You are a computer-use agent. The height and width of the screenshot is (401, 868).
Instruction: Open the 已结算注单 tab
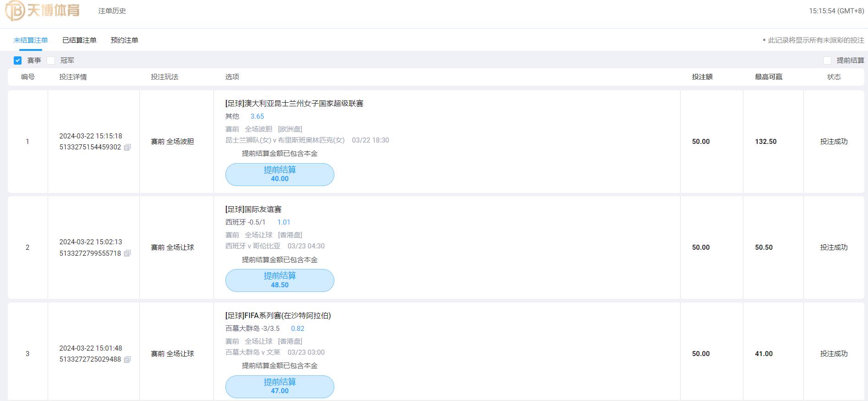click(79, 40)
